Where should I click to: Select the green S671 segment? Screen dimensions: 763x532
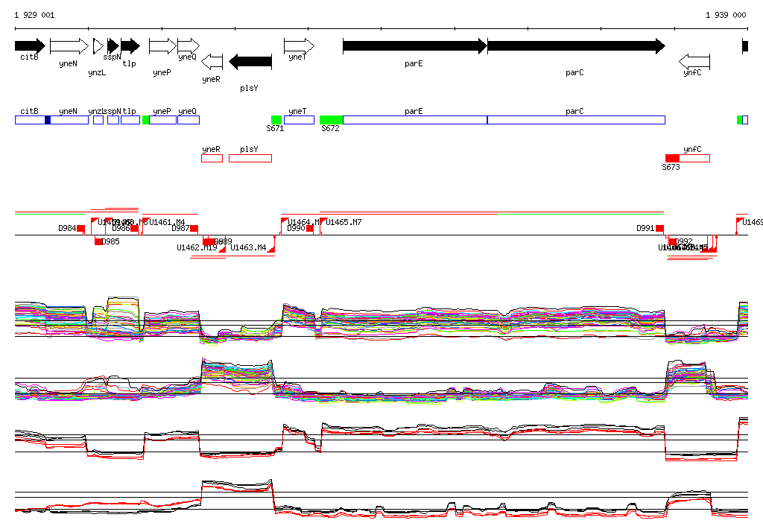pos(276,120)
